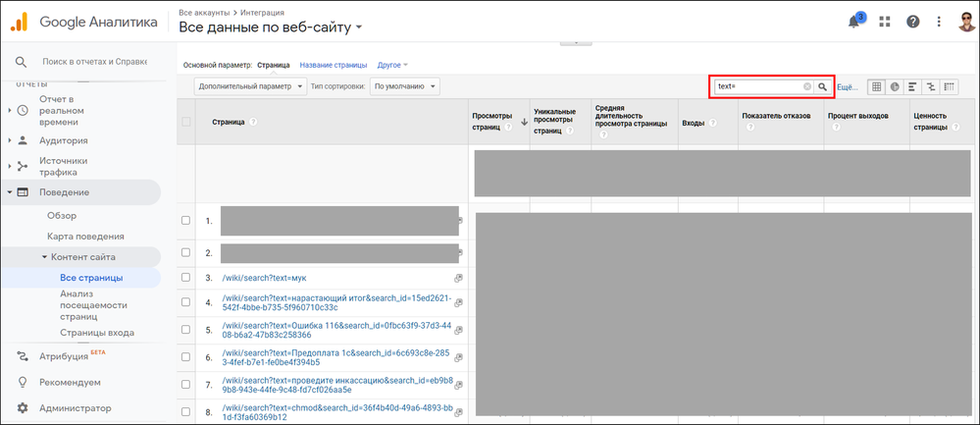
Task: Open /wiki/search?text=мук page link
Action: coord(265,278)
